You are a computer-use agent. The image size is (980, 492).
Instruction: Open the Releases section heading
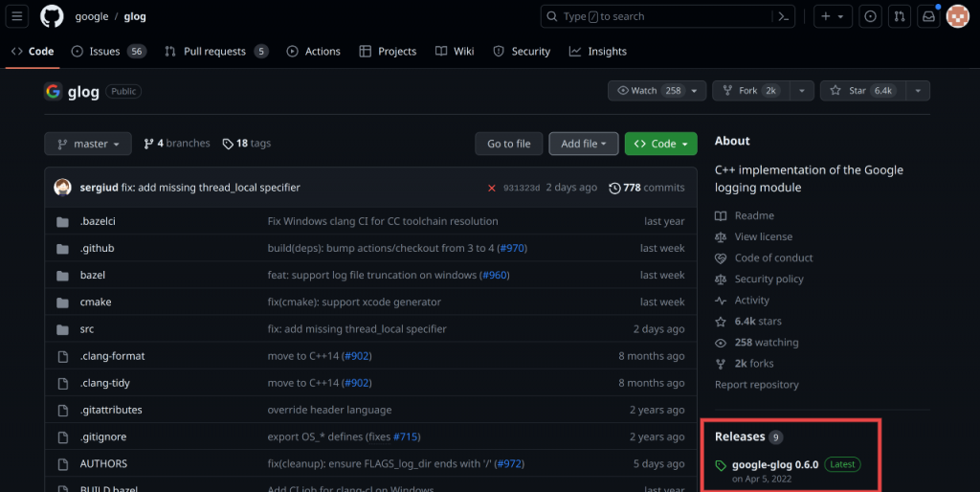[x=740, y=436]
